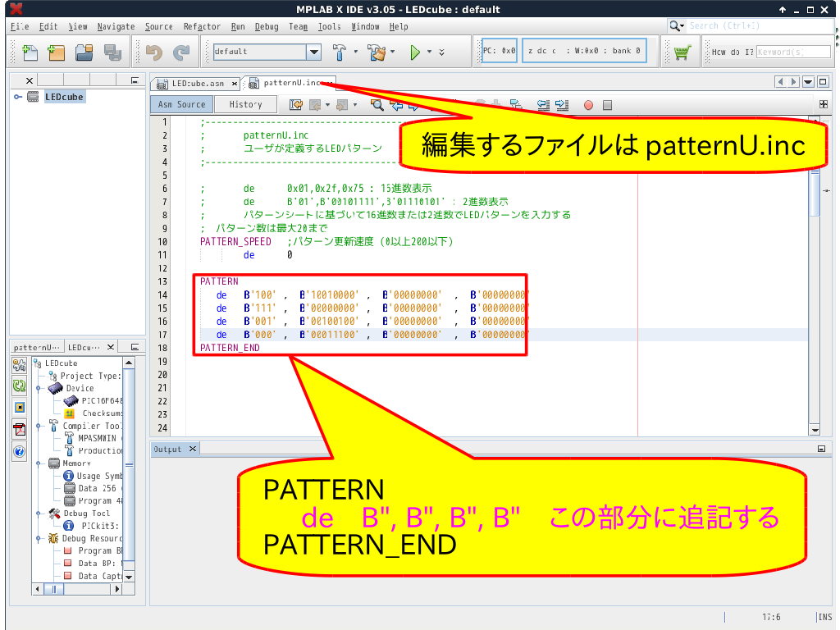Click the find previous occurrence icon
This screenshot has width=840, height=630.
coord(397,105)
